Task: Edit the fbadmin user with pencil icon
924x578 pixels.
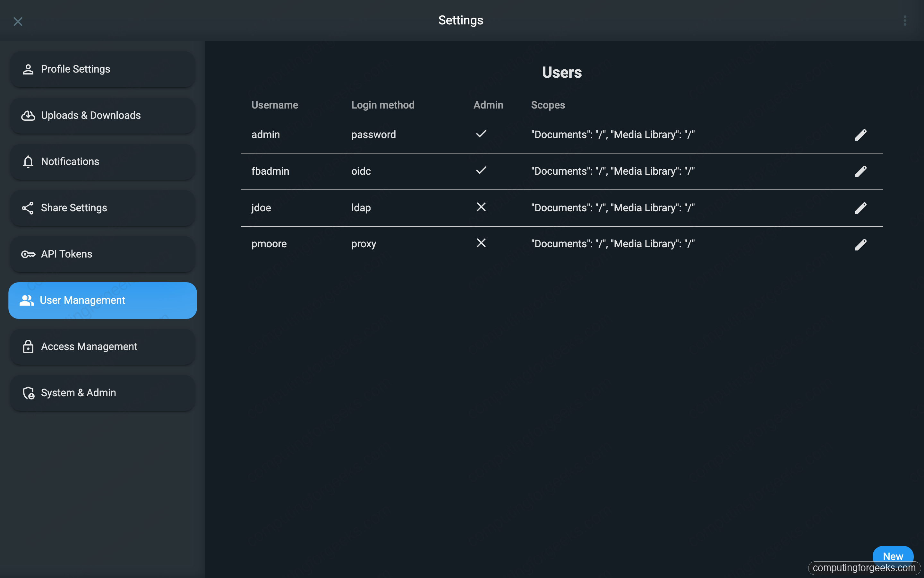Action: tap(860, 171)
